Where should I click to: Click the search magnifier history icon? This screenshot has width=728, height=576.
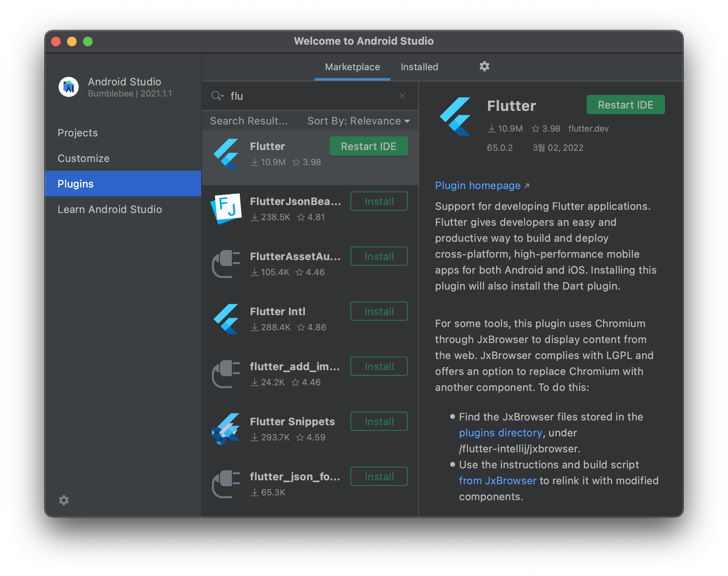pos(218,96)
